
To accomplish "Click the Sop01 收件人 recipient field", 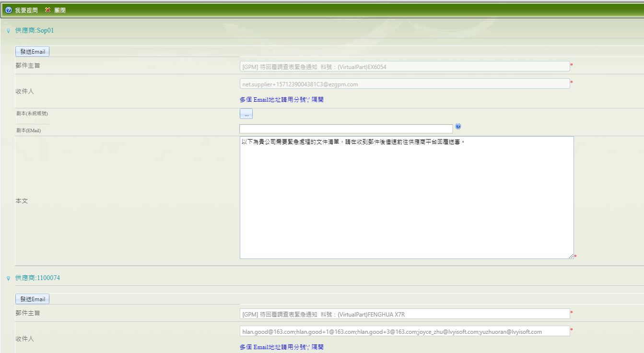I will (x=405, y=84).
